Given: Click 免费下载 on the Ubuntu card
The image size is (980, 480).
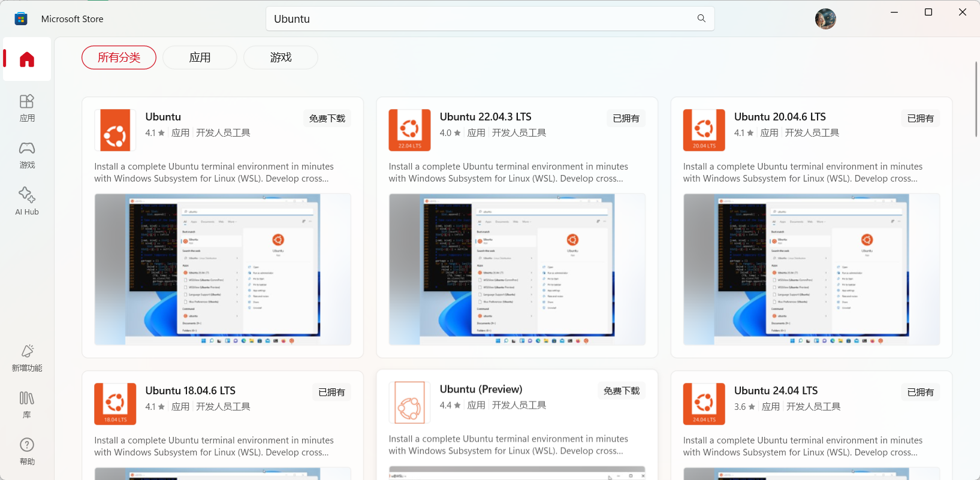Looking at the screenshot, I should click(327, 119).
